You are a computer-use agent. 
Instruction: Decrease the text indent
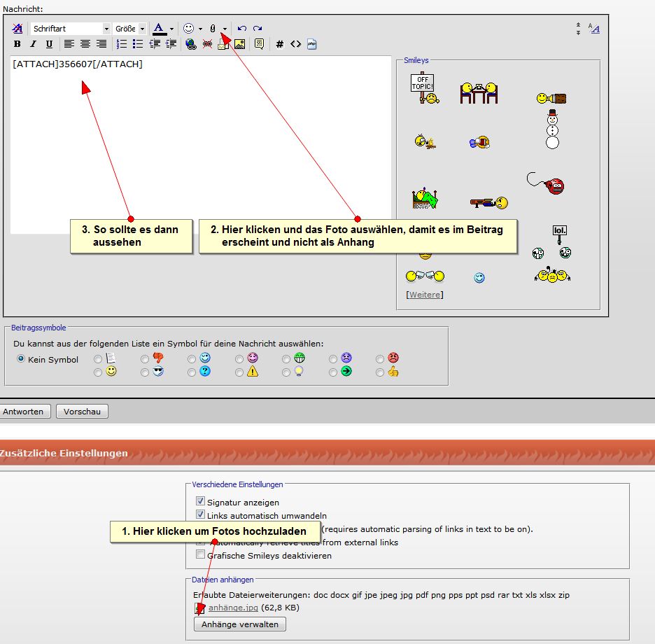155,44
